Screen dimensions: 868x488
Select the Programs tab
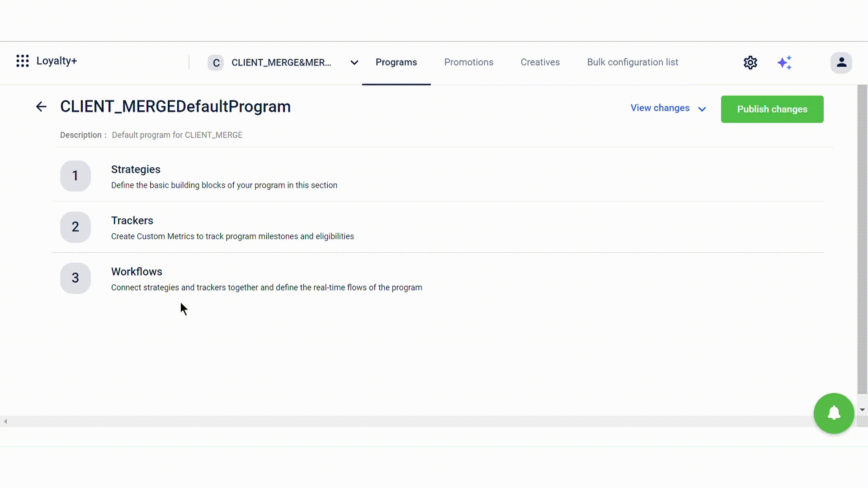click(x=396, y=62)
